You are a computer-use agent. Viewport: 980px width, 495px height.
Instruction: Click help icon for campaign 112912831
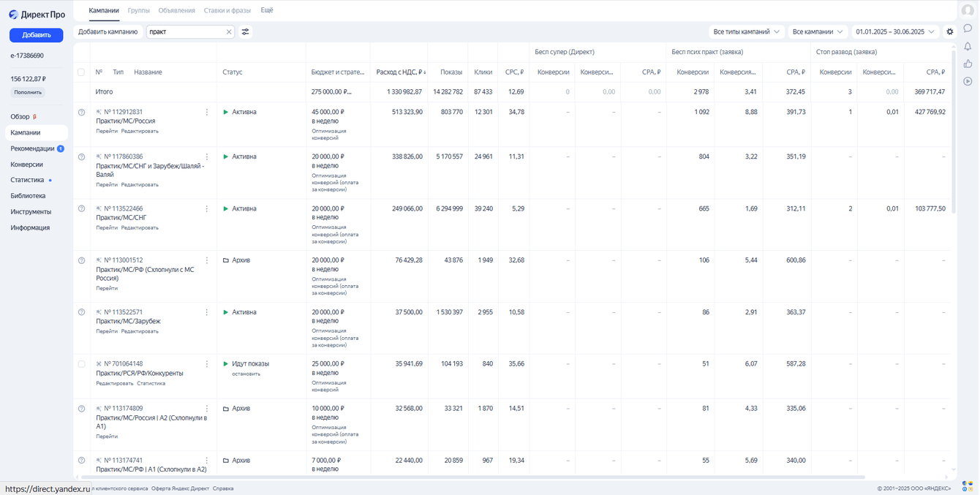pos(81,113)
